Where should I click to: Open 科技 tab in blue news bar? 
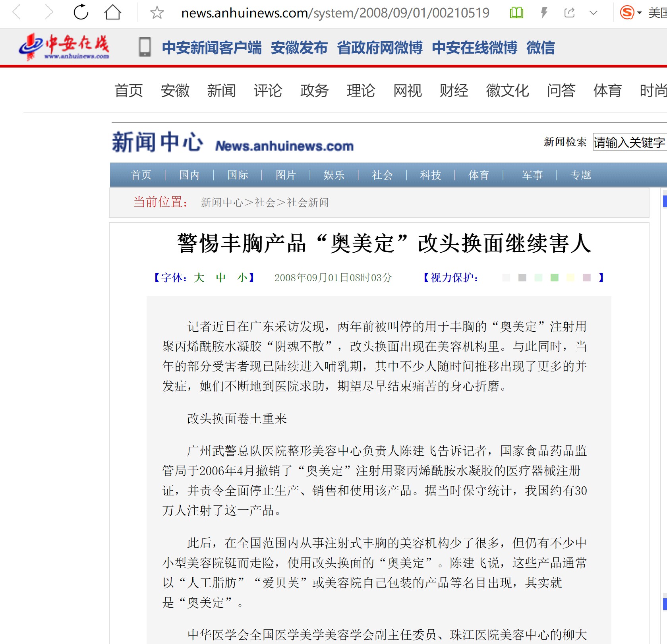tap(431, 175)
